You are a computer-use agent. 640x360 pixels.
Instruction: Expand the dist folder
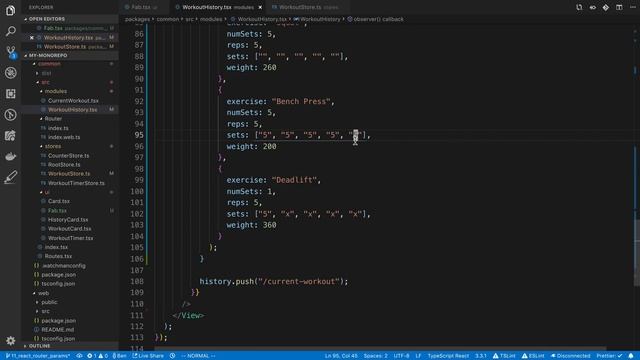[46, 73]
